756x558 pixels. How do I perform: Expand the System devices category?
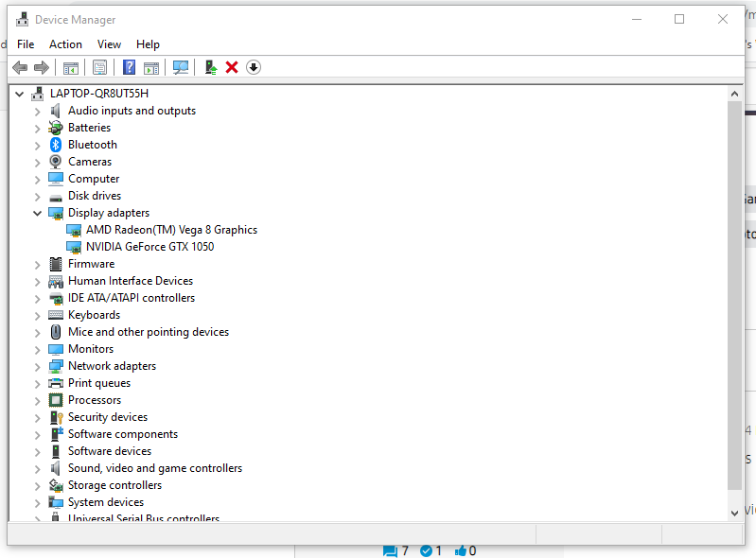(37, 503)
